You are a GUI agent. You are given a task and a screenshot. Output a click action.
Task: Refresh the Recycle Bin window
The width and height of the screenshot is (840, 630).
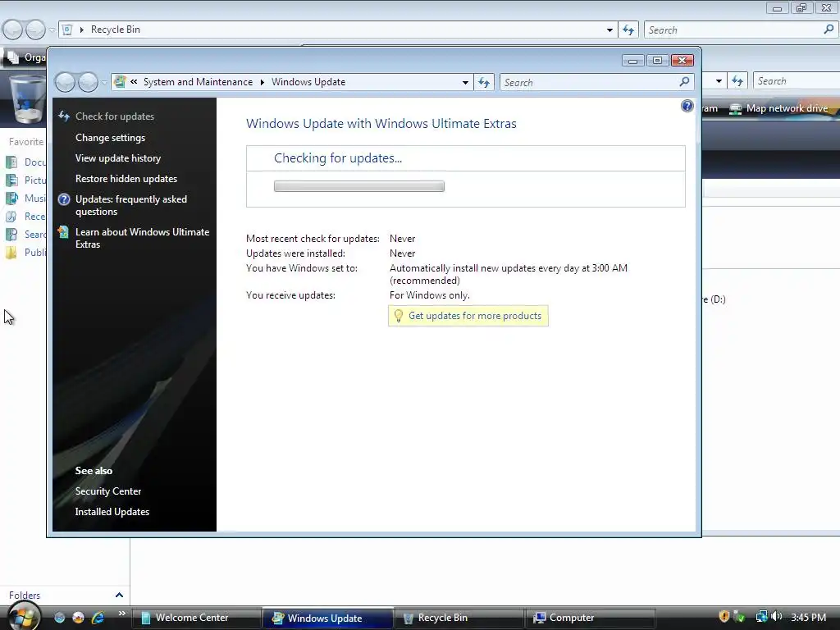628,30
